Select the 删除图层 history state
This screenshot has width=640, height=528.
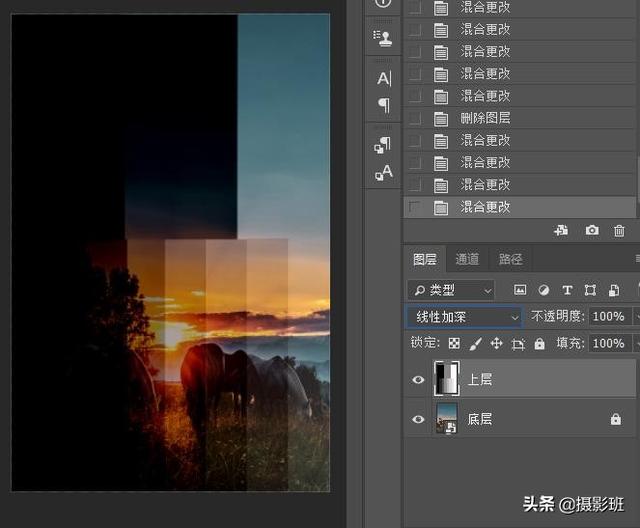519,118
